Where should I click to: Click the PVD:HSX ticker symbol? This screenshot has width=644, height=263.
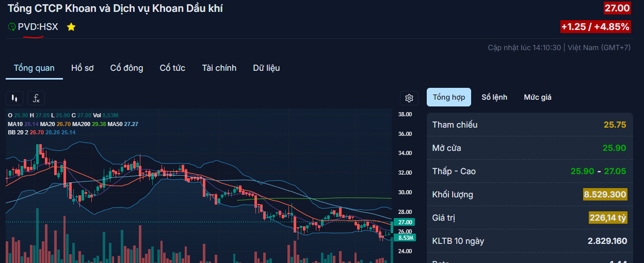[x=38, y=27]
